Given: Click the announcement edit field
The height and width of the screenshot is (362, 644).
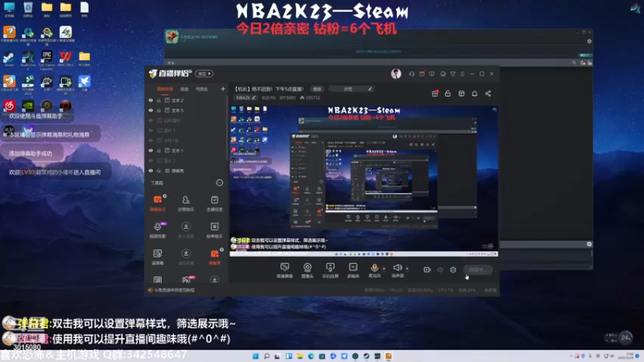Looking at the screenshot, I should tap(351, 89).
